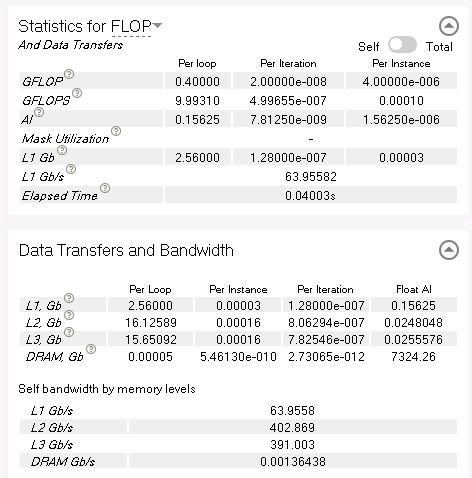Open help icon beside L1 Gb

(62, 150)
